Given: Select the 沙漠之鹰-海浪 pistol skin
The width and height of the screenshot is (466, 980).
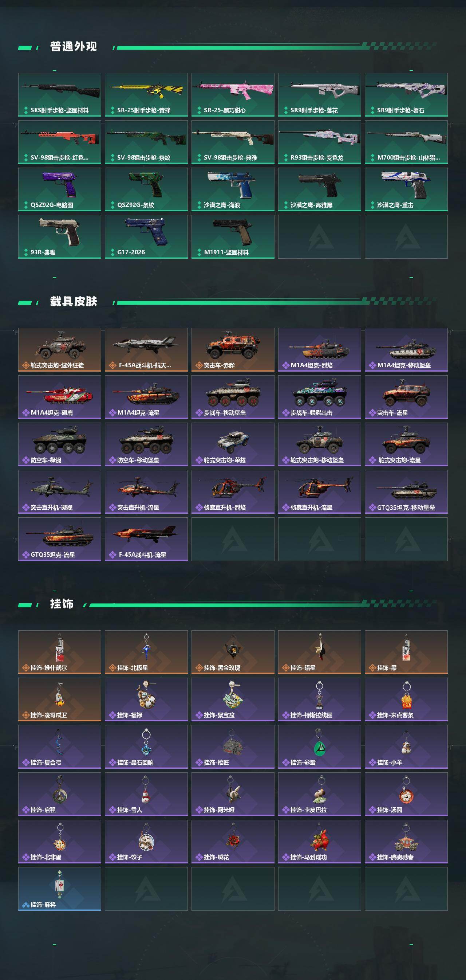Looking at the screenshot, I should [233, 189].
